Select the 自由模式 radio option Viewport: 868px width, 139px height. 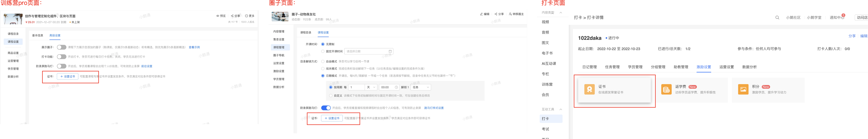click(323, 61)
